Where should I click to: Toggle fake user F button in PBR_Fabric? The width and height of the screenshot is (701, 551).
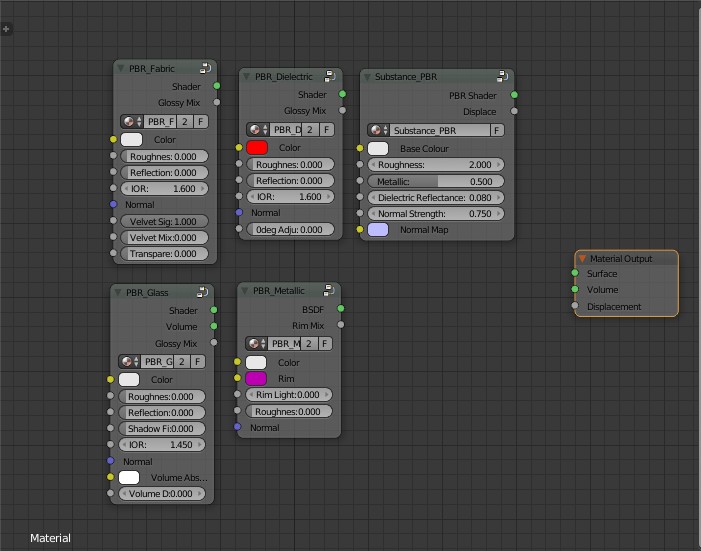(201, 122)
